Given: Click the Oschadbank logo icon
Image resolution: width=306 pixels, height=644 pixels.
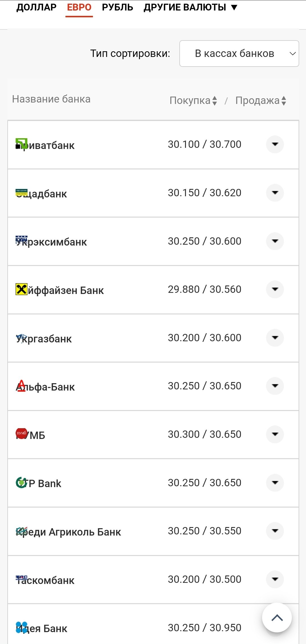Looking at the screenshot, I should pos(22,192).
